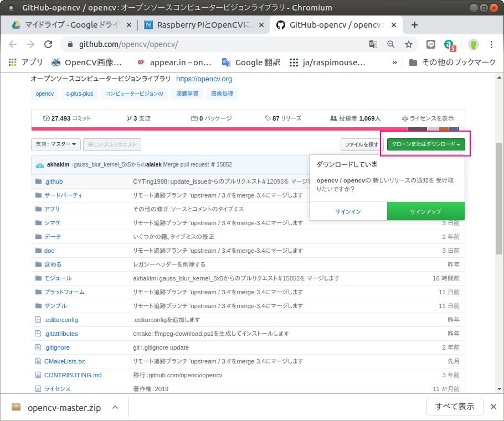Click the 画像処理 topic tag

[222, 93]
